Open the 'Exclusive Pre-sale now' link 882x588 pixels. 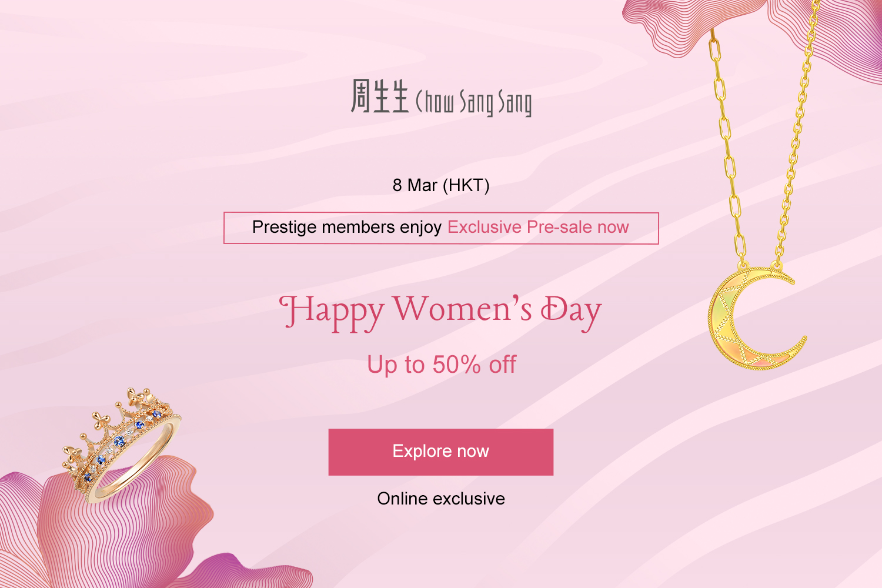(538, 228)
